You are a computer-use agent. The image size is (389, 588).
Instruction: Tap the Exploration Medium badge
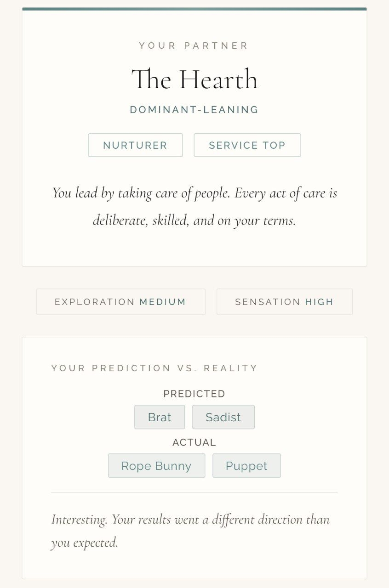tap(120, 302)
